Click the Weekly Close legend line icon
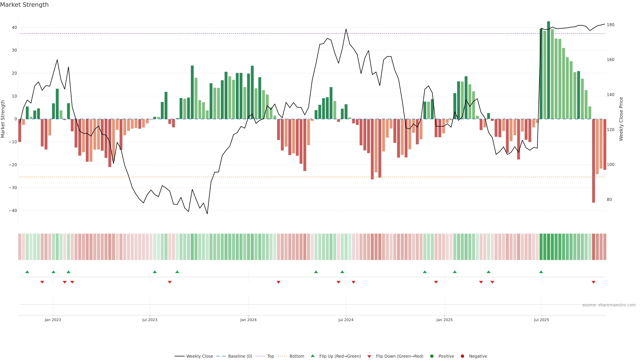This screenshot has height=362, width=644. click(179, 356)
